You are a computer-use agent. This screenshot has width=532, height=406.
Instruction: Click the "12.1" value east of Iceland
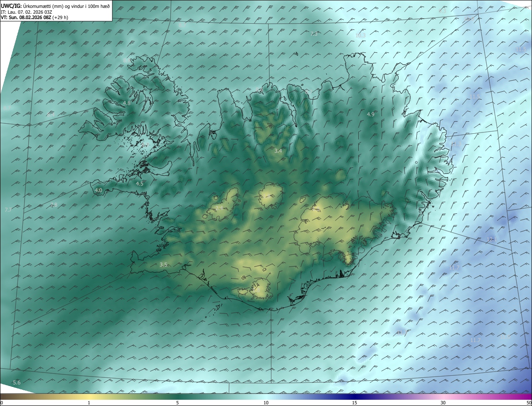click(x=492, y=240)
